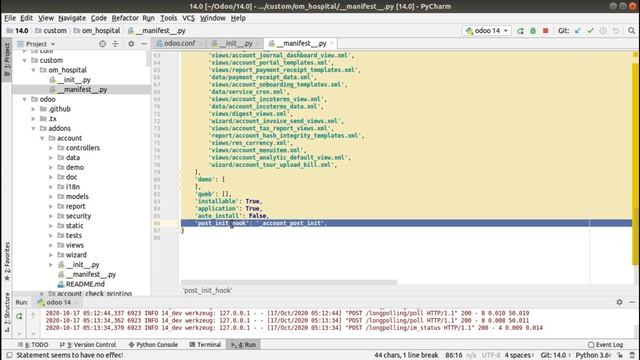Open the 1: Project side tool window
The width and height of the screenshot is (640, 360).
7,59
